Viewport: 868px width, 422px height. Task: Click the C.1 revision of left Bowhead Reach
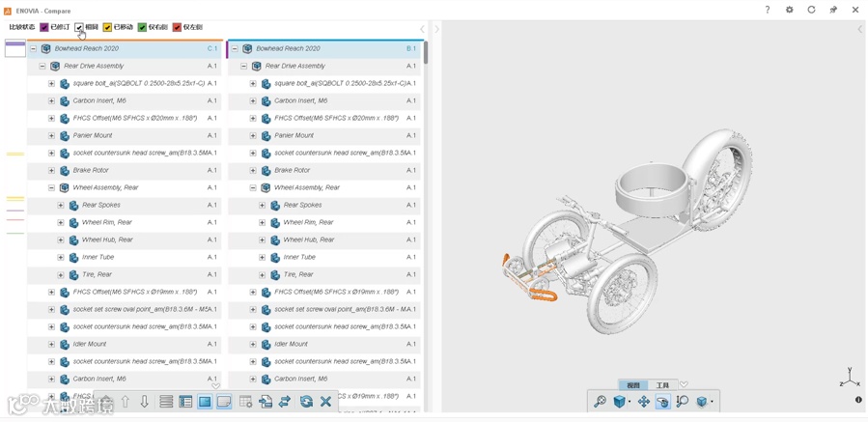click(x=212, y=48)
